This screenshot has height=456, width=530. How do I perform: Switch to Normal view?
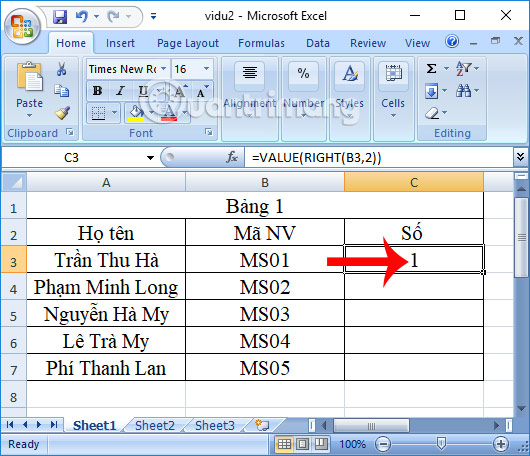(x=284, y=444)
